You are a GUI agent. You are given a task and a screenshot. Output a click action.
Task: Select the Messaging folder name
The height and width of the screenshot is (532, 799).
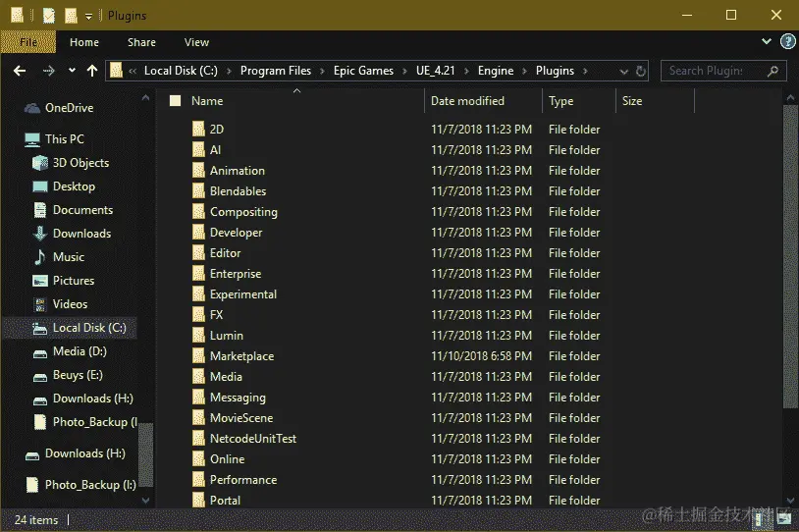(x=238, y=398)
